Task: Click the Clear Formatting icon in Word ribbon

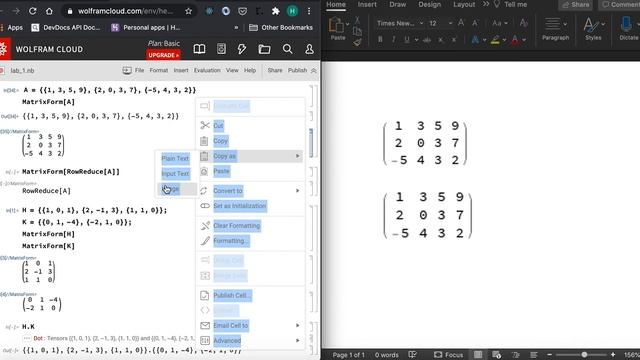Action: click(524, 23)
